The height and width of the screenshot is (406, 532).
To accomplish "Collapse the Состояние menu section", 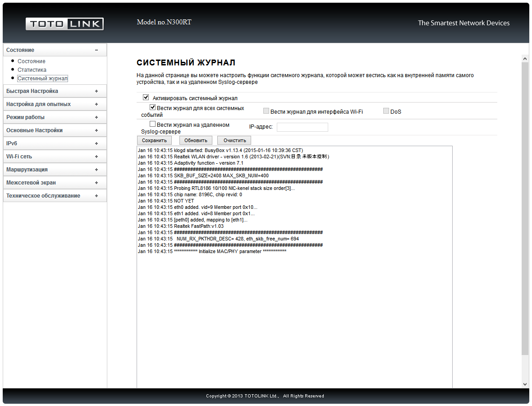I will pos(55,50).
